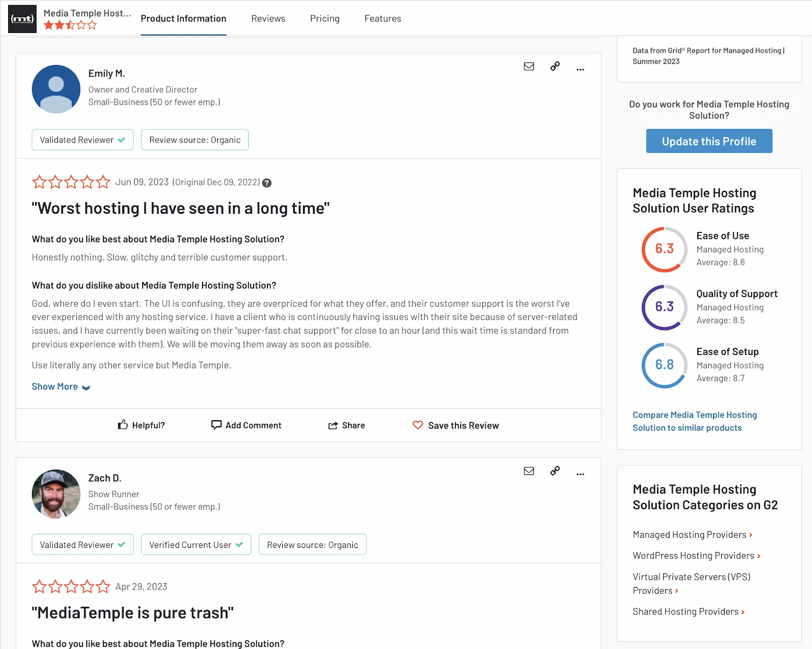Go to the Pricing tab
Image resolution: width=812 pixels, height=649 pixels.
tap(325, 19)
